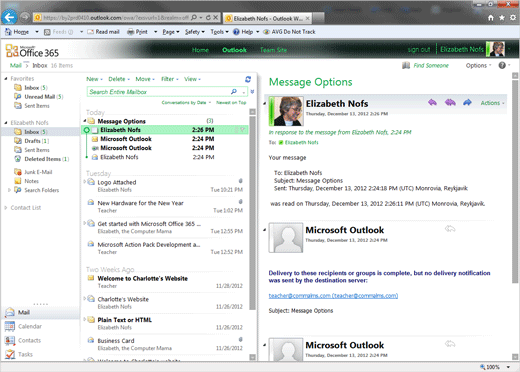
Task: Click the Office 365 logo
Action: coord(32,51)
